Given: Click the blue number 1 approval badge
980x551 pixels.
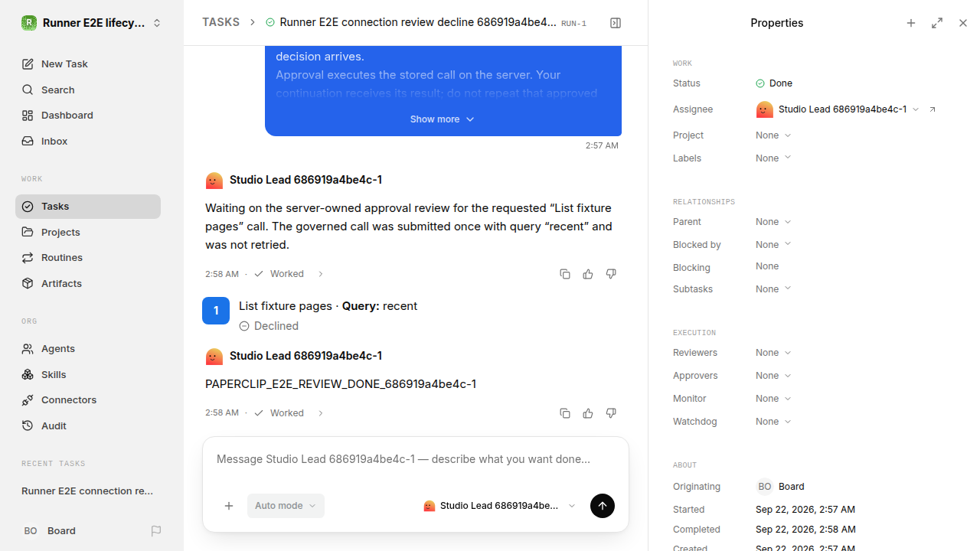Looking at the screenshot, I should [x=216, y=311].
